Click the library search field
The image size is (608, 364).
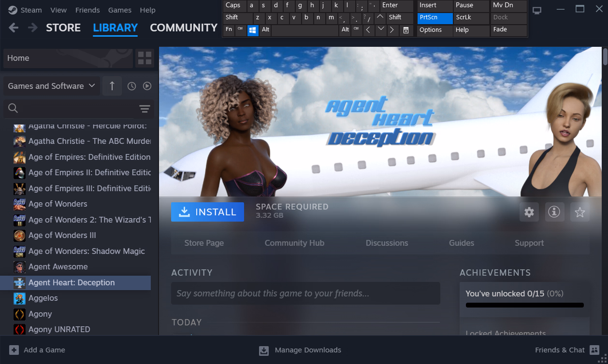point(79,109)
